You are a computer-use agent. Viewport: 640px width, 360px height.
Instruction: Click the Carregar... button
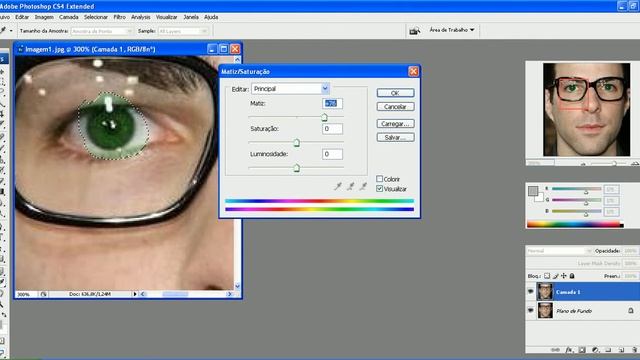(395, 124)
